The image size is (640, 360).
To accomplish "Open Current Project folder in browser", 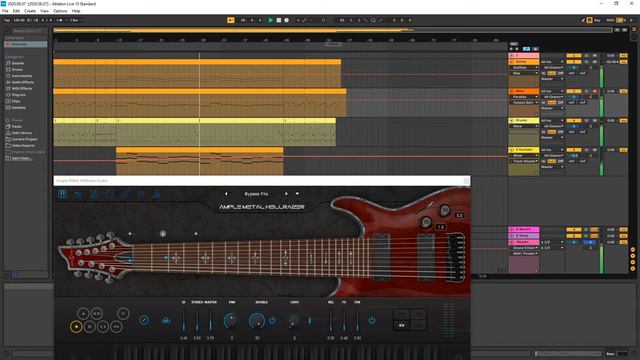I will [x=24, y=139].
